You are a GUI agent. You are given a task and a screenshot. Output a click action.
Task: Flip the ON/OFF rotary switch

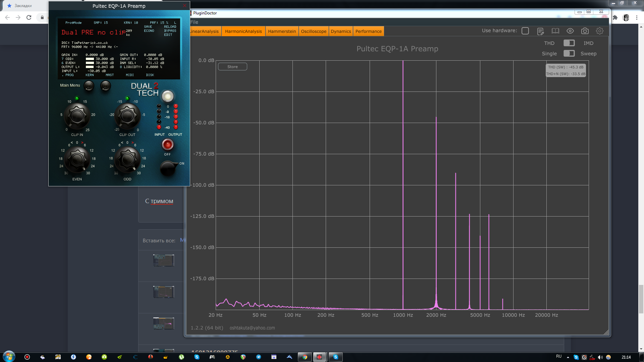pos(168,168)
